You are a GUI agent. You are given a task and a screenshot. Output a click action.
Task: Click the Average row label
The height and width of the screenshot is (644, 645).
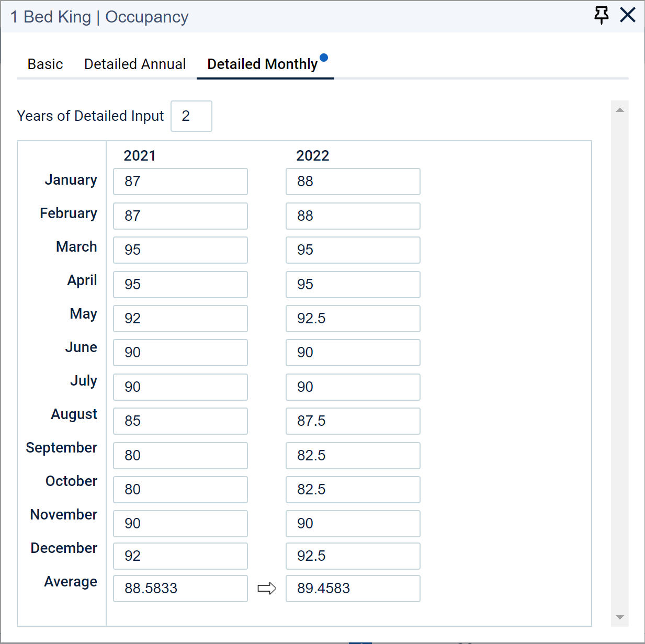(71, 582)
